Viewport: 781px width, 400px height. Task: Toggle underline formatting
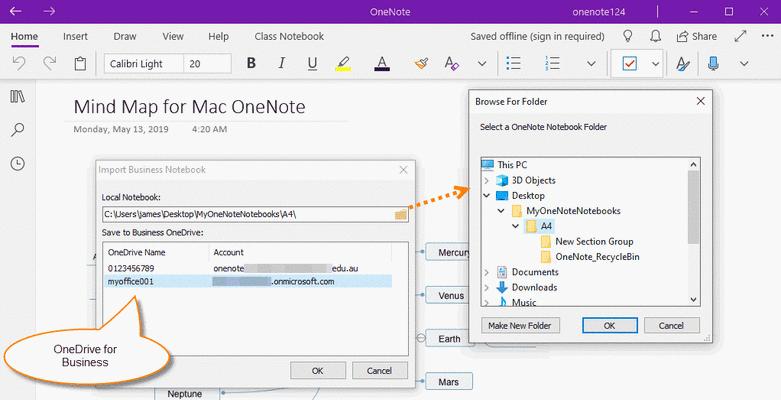click(x=312, y=63)
